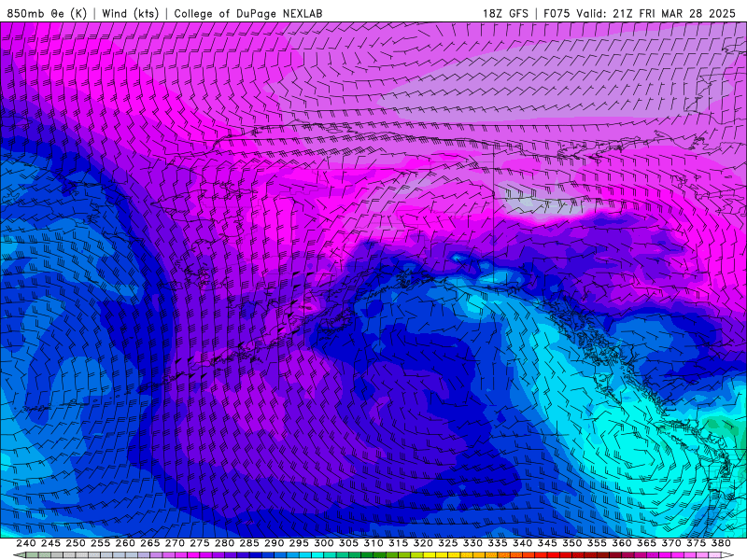Select the 285 colorbar scale label
Screen dimensions: 747x560
pyautogui.click(x=248, y=543)
